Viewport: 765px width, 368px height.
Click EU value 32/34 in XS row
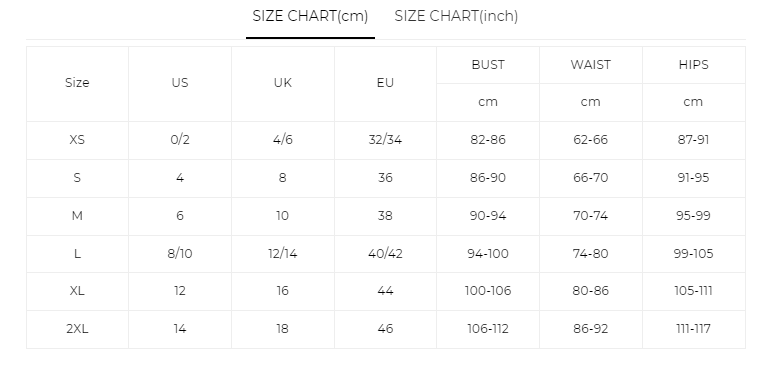[385, 140]
